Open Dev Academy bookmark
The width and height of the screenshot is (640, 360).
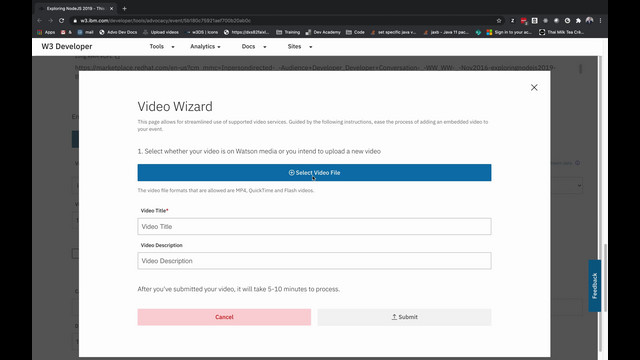[x=323, y=32]
